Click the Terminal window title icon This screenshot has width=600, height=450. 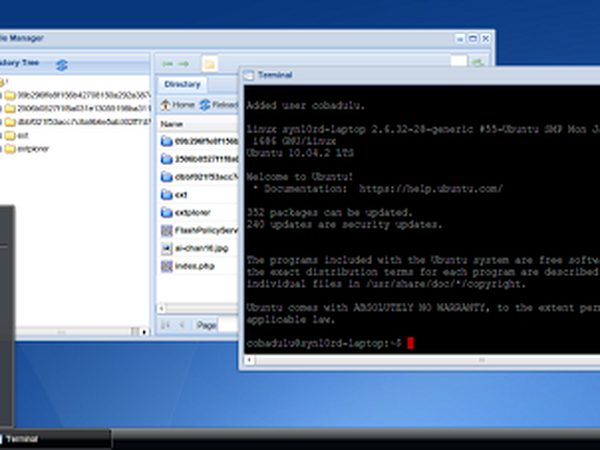[x=249, y=75]
